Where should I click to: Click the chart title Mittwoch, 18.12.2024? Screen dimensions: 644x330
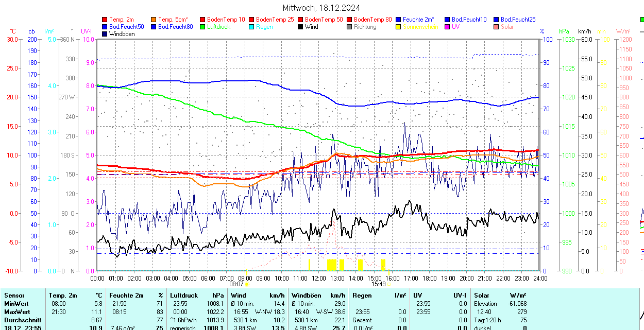[321, 8]
